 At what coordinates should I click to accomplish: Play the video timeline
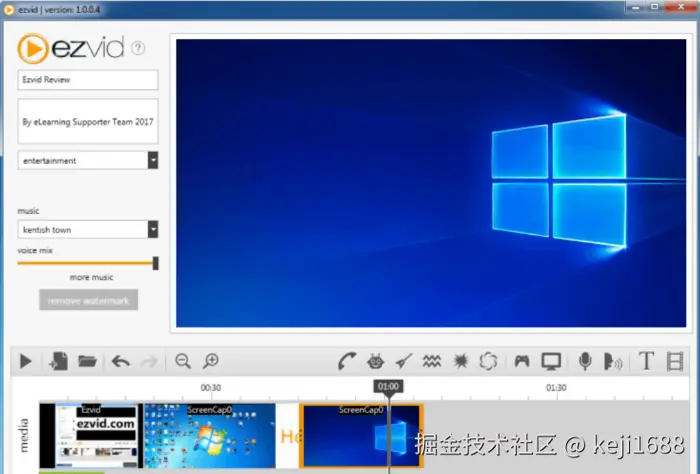click(x=26, y=361)
